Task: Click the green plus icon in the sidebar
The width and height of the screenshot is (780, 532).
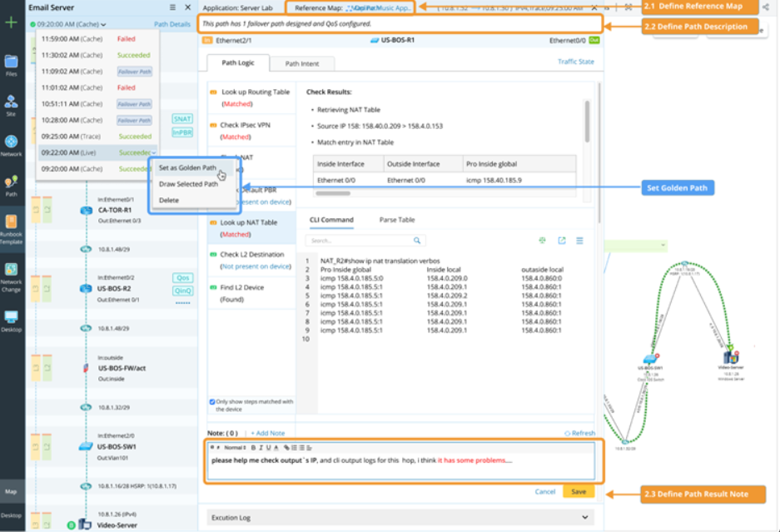Action: tap(11, 22)
